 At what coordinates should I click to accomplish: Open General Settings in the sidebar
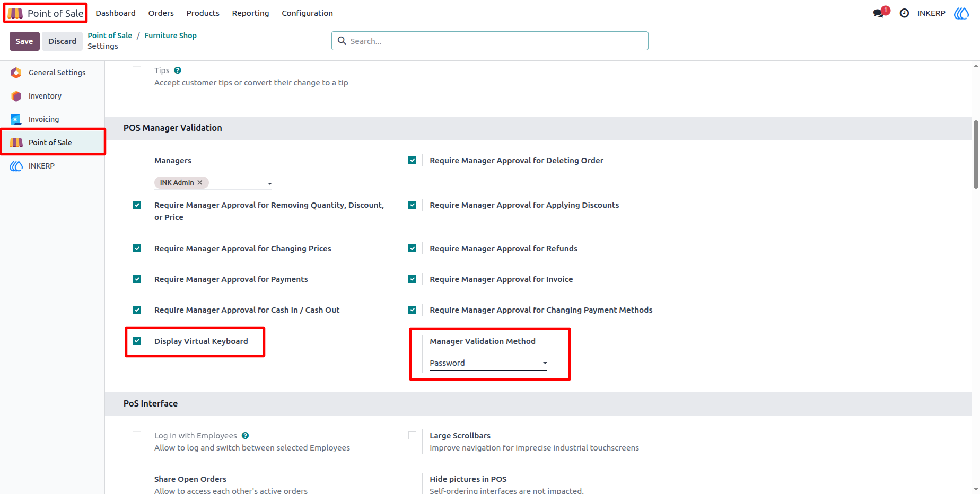click(x=52, y=73)
